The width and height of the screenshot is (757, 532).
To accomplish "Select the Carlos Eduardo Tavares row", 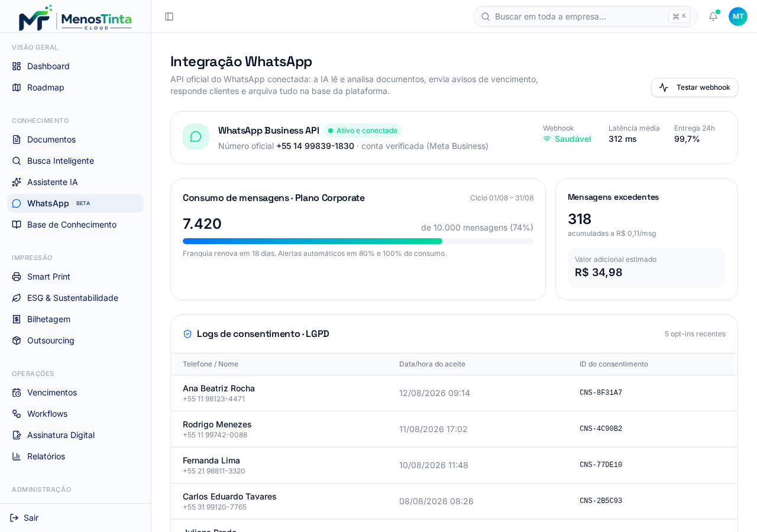I will point(454,501).
